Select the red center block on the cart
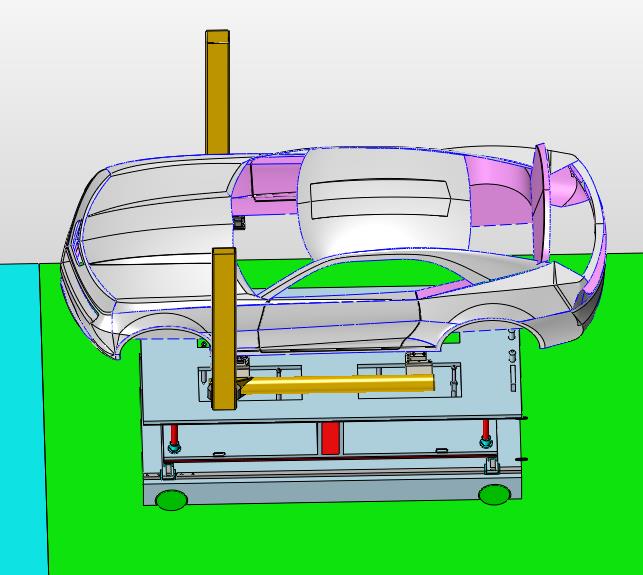The image size is (643, 575). pos(331,438)
